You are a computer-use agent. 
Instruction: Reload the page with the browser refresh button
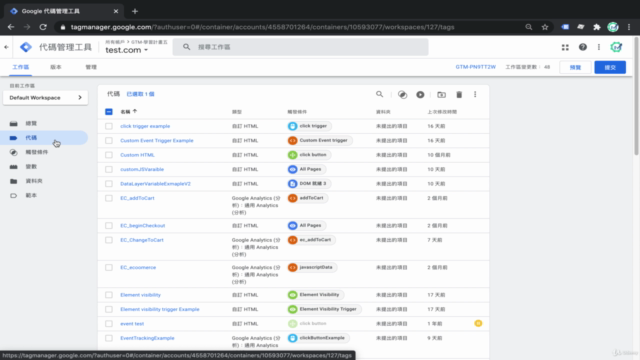(x=43, y=27)
